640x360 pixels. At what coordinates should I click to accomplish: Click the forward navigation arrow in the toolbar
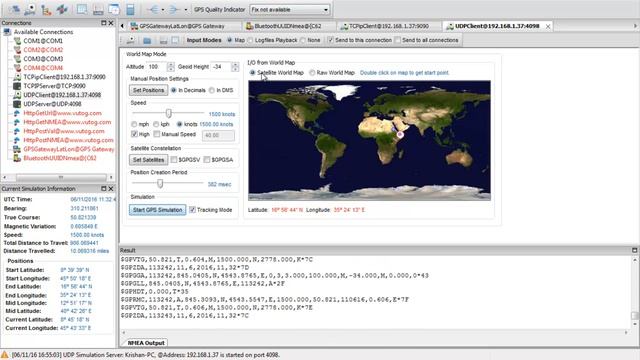coord(174,9)
